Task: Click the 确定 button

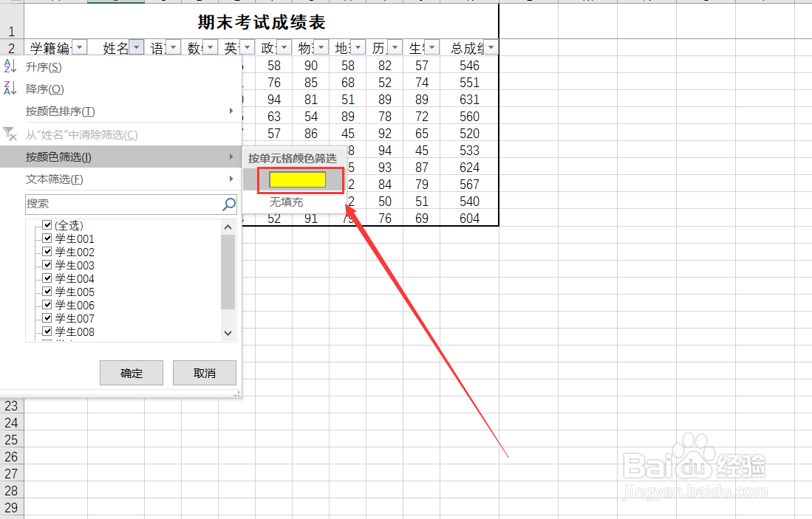Action: coord(131,373)
